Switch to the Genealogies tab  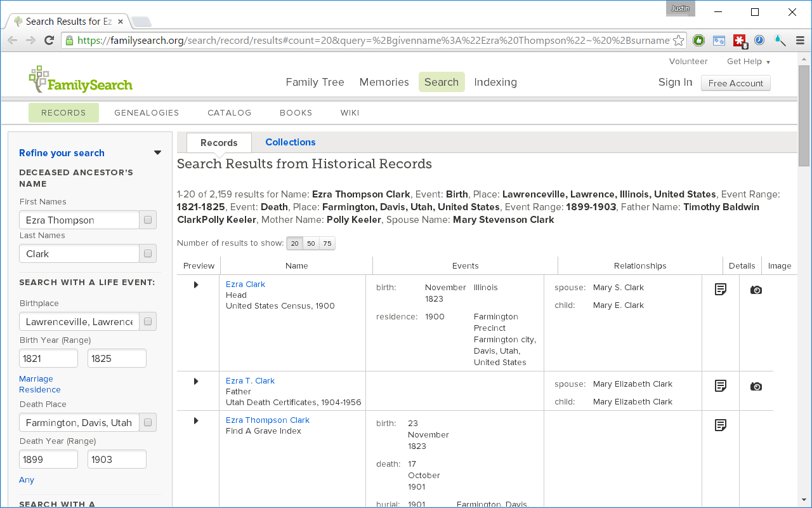[x=147, y=113]
